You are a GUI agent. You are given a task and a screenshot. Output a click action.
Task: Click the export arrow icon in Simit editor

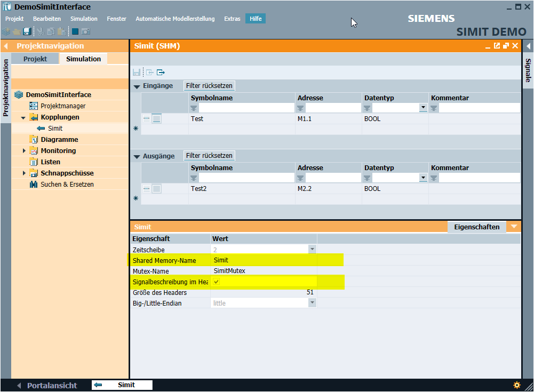[x=161, y=73]
